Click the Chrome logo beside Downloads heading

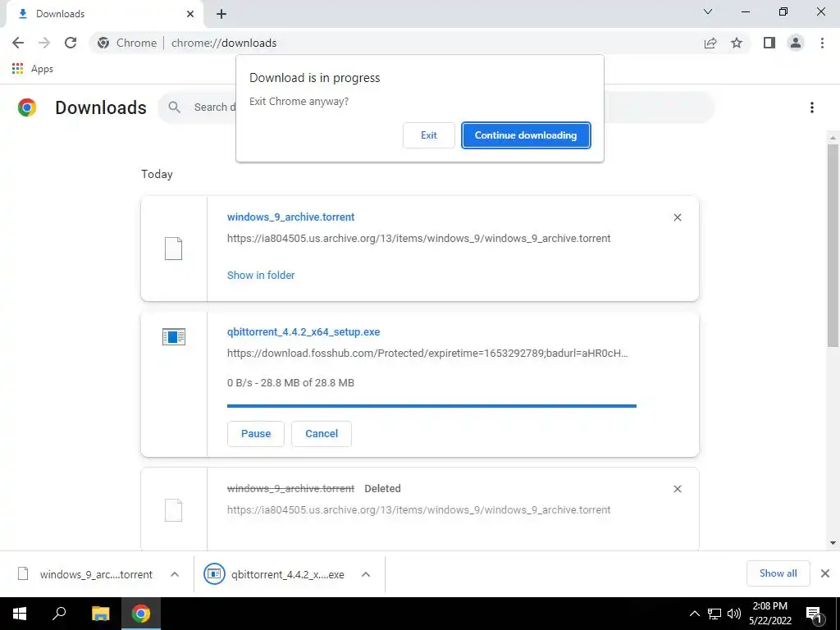[27, 107]
